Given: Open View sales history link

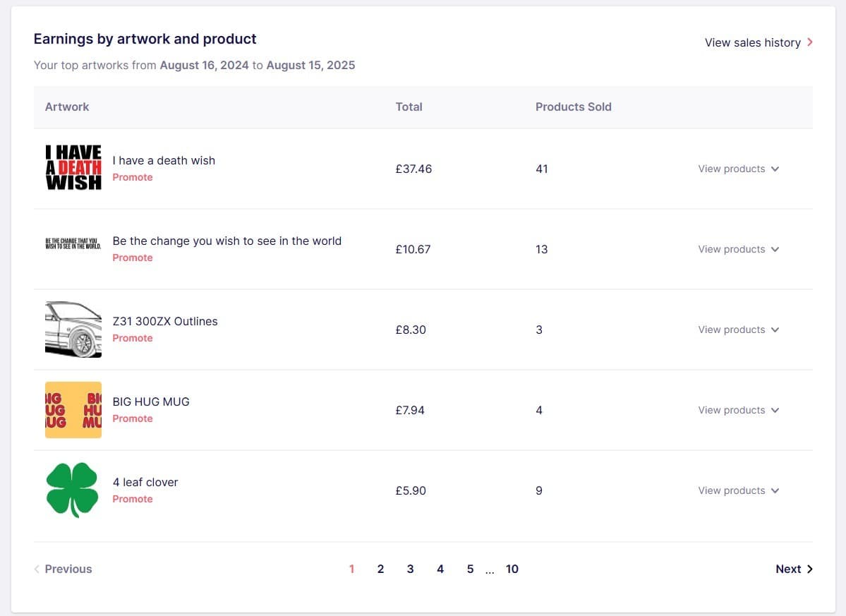Looking at the screenshot, I should tap(758, 42).
